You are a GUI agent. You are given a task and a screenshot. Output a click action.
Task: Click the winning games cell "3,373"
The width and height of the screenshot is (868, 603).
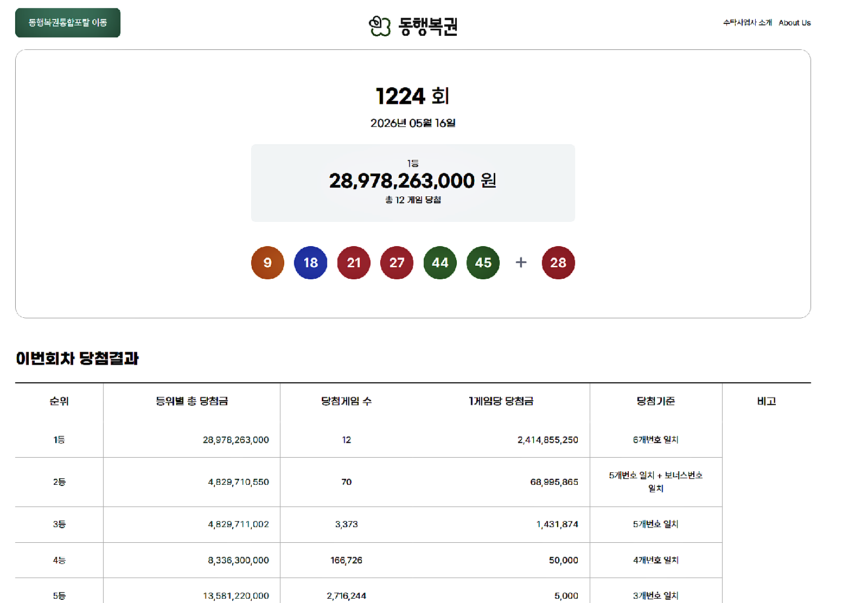pyautogui.click(x=347, y=524)
